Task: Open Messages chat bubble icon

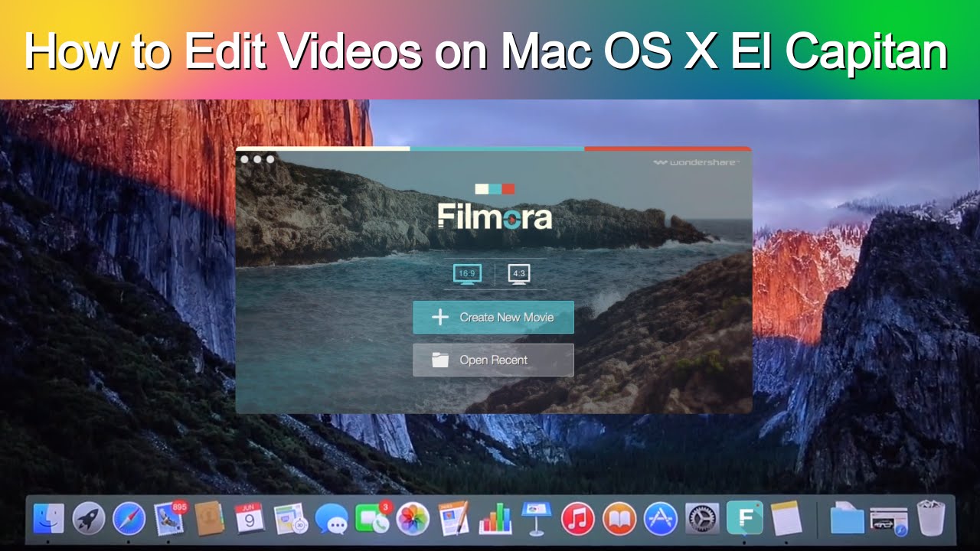Action: (332, 520)
